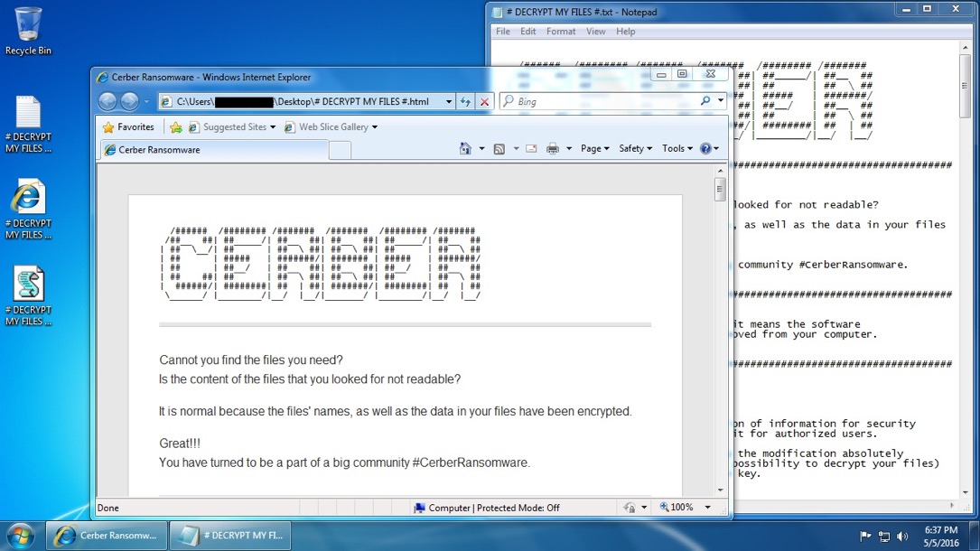
Task: Open the Tools dropdown menu
Action: [x=677, y=149]
